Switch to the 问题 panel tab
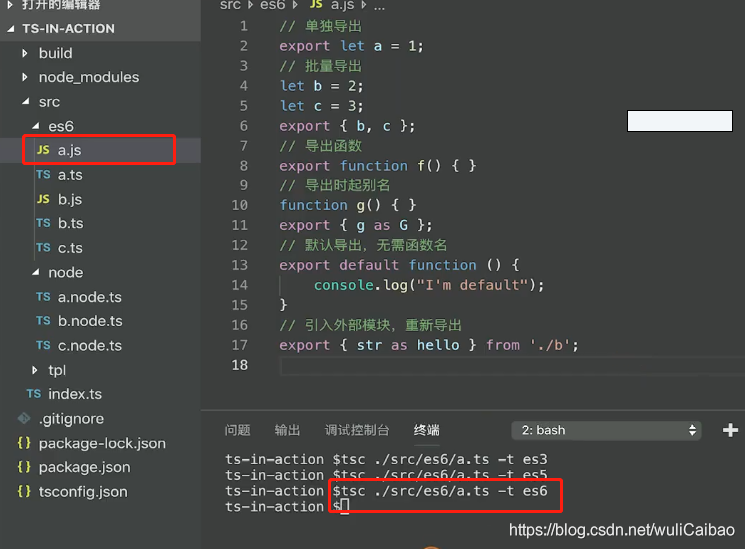The image size is (745, 549). (x=237, y=430)
